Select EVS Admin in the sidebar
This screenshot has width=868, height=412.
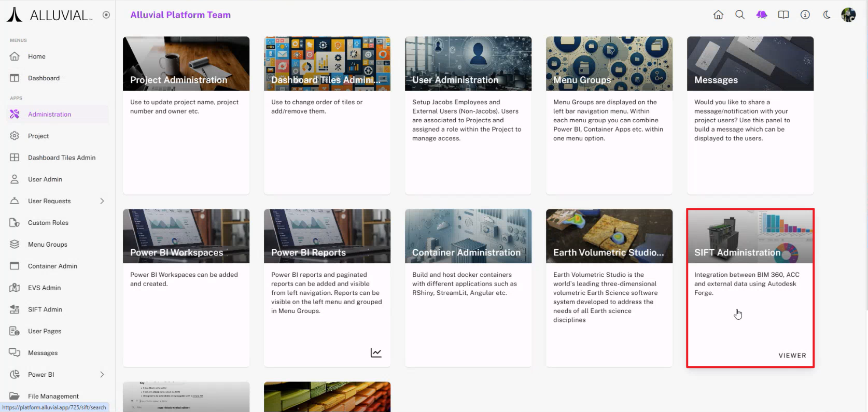(x=44, y=288)
